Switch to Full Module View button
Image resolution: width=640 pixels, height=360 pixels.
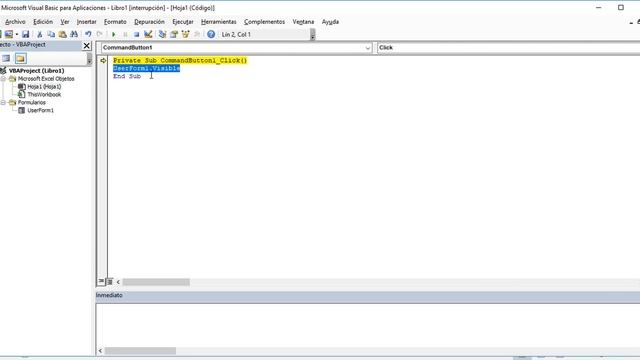[x=109, y=282]
